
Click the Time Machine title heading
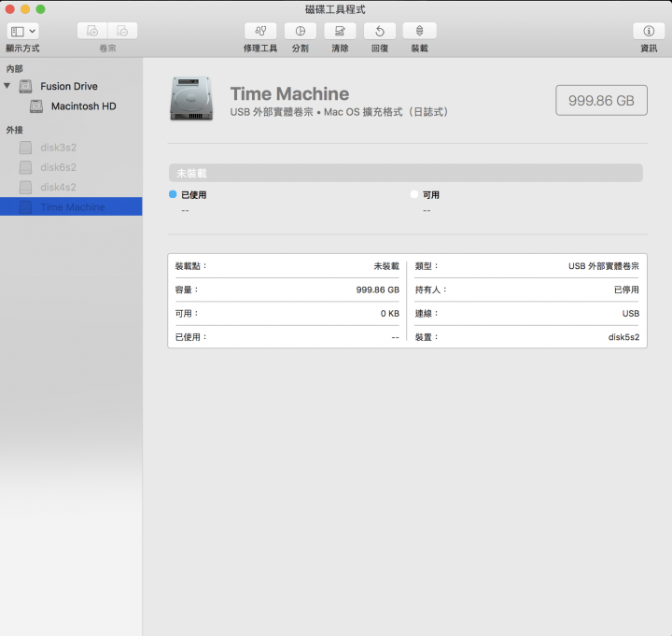coord(289,93)
